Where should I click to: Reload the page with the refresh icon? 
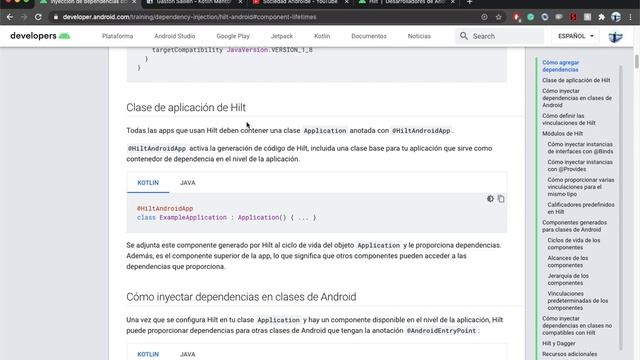38,17
